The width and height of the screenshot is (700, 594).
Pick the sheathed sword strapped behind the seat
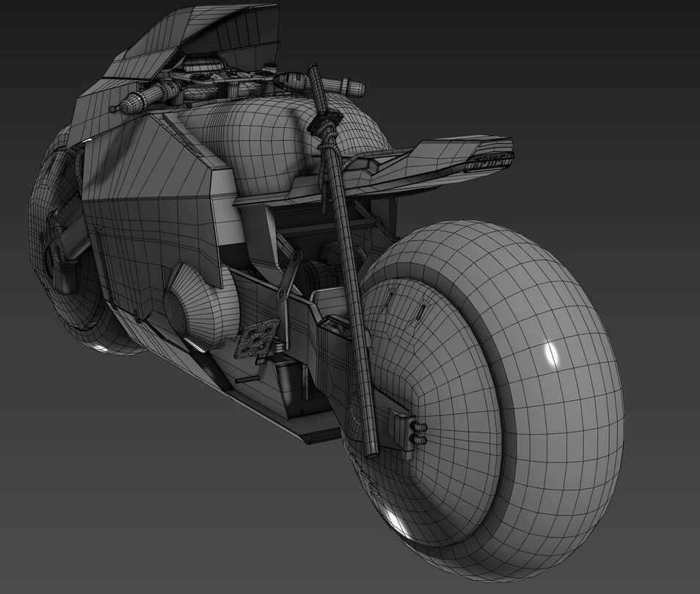343,259
